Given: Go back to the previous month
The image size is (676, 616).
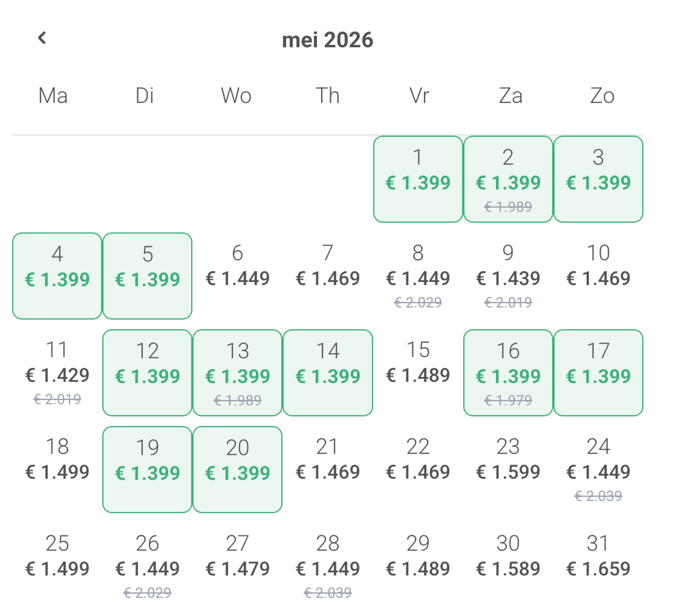Looking at the screenshot, I should (x=42, y=38).
